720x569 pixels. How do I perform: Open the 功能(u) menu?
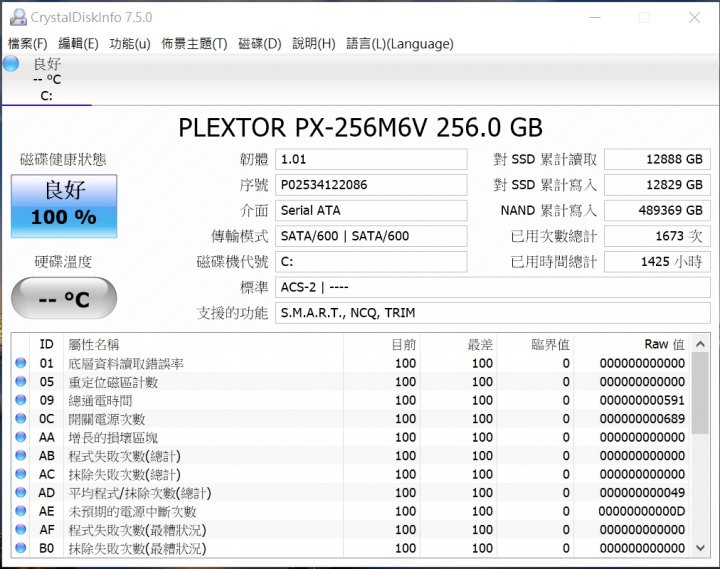pyautogui.click(x=130, y=44)
